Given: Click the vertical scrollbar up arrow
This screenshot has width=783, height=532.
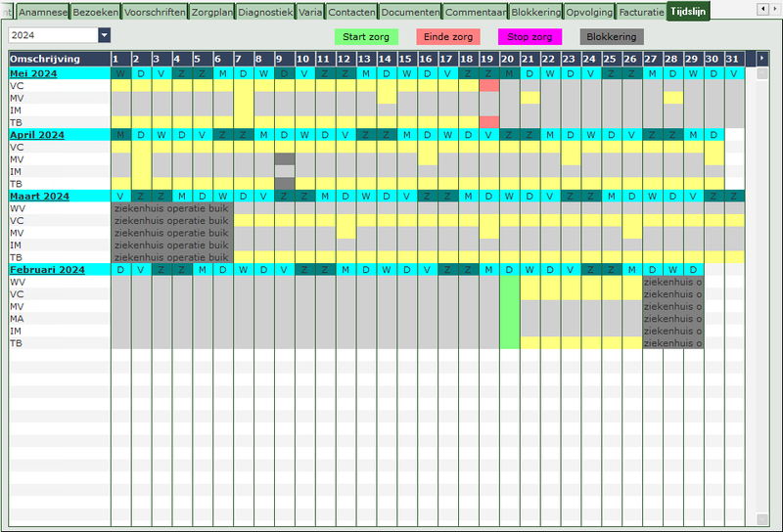Looking at the screenshot, I should 762,74.
